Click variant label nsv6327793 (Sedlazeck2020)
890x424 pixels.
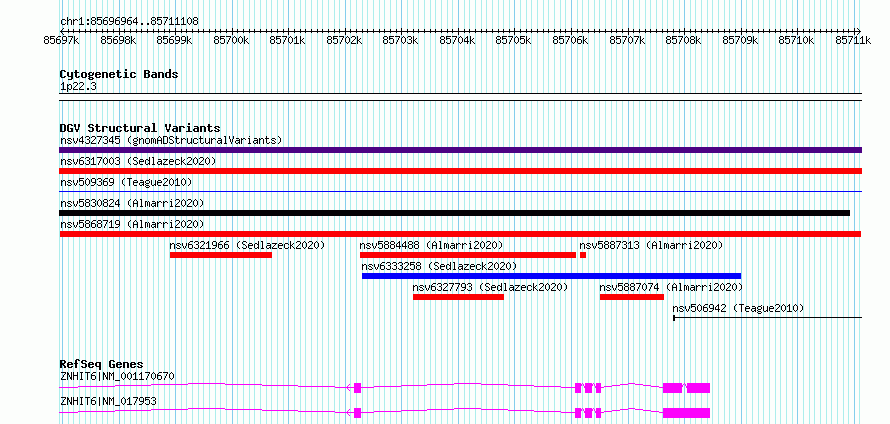click(490, 287)
